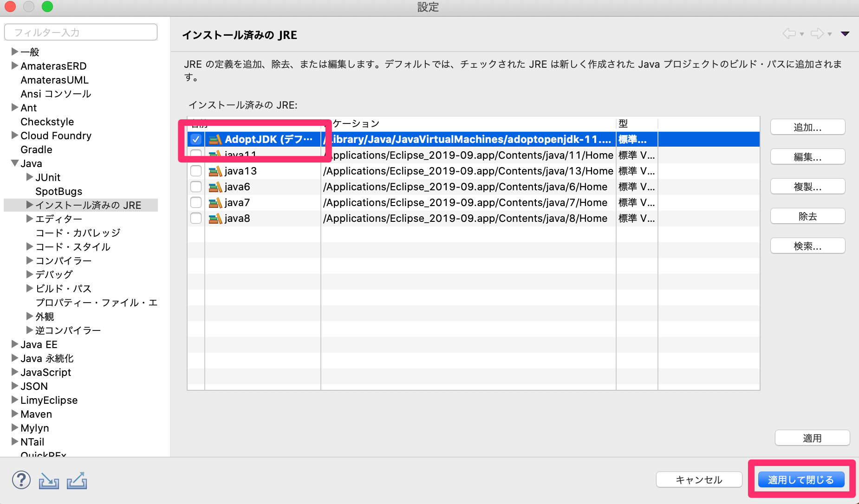This screenshot has width=859, height=504.
Task: Click the java8 JRE library icon
Action: pos(215,219)
